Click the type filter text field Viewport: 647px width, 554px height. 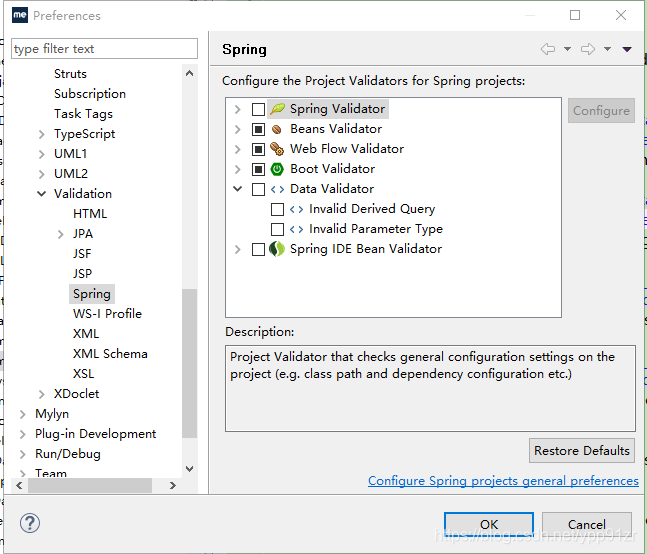104,49
